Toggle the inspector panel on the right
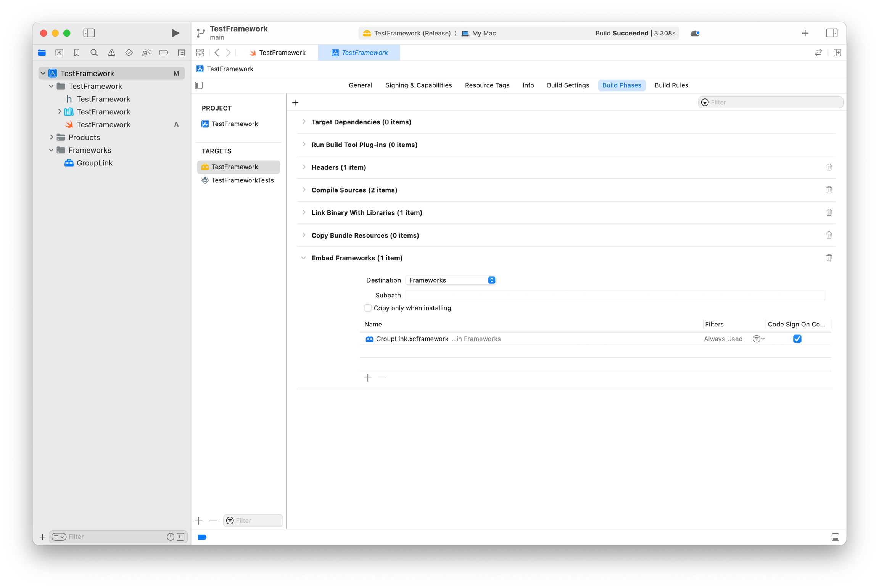The width and height of the screenshot is (879, 588). [x=832, y=33]
